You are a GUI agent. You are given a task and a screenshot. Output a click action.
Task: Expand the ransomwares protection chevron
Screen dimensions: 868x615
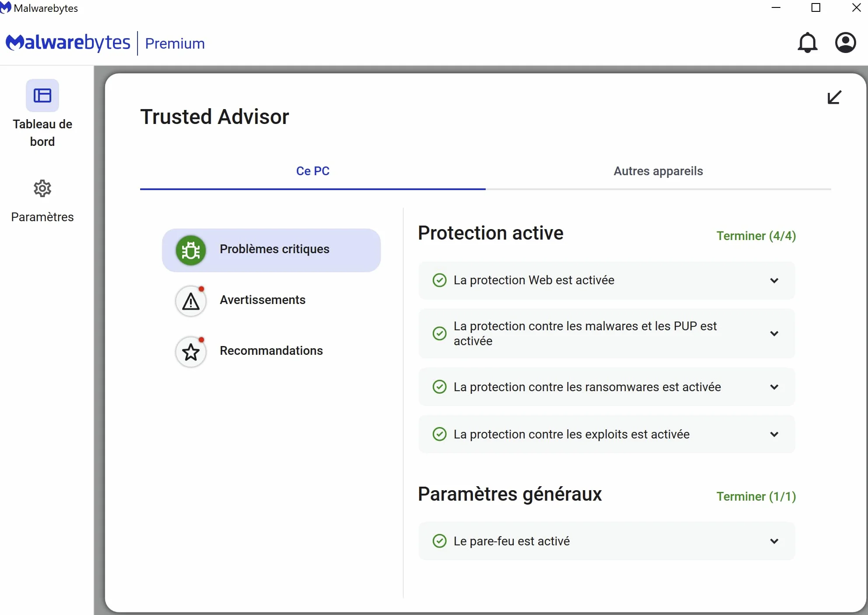774,387
